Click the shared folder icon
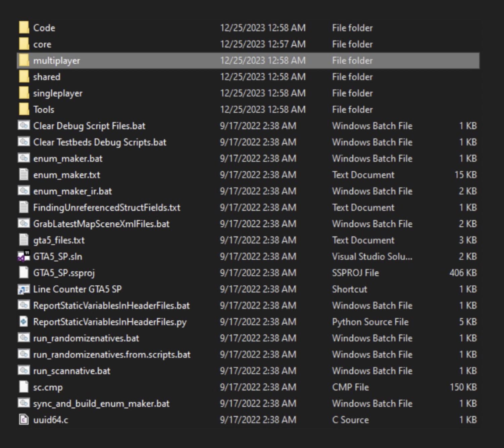This screenshot has height=448, width=504. pyautogui.click(x=24, y=77)
